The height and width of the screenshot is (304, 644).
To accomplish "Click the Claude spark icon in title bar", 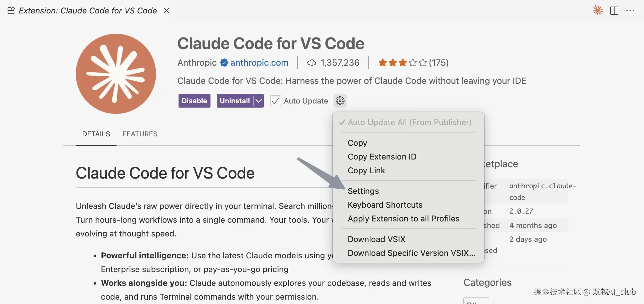I will point(598,10).
